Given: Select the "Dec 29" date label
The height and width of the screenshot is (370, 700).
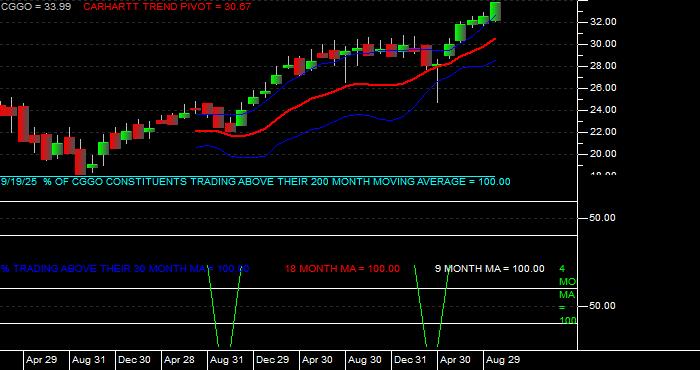Looking at the screenshot, I should tap(273, 360).
